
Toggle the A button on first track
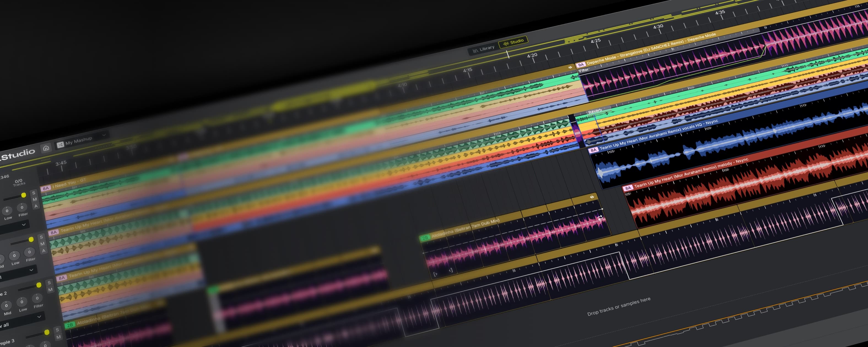tap(36, 206)
